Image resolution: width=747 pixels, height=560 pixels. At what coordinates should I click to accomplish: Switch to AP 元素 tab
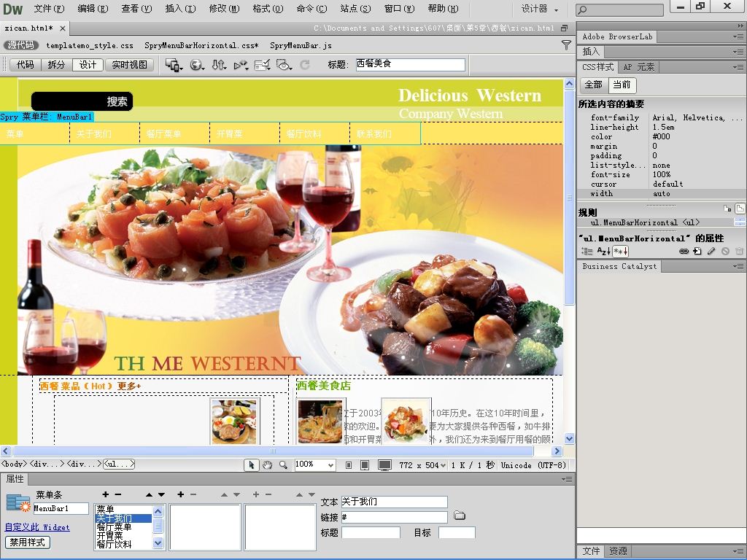(x=639, y=67)
